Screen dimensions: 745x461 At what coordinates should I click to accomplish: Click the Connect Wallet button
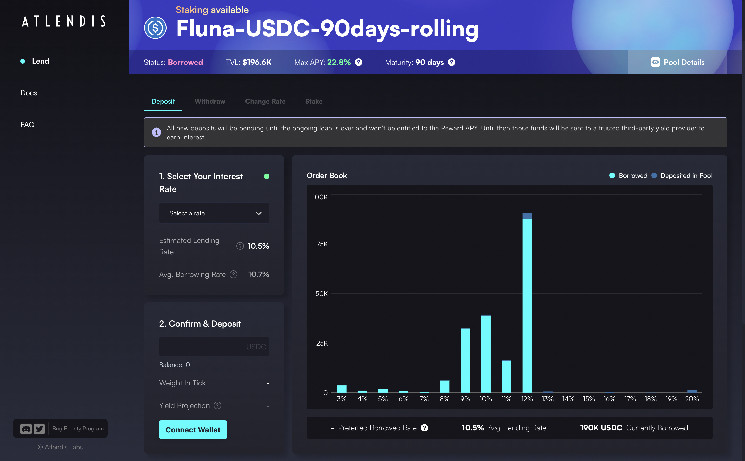[x=193, y=430]
